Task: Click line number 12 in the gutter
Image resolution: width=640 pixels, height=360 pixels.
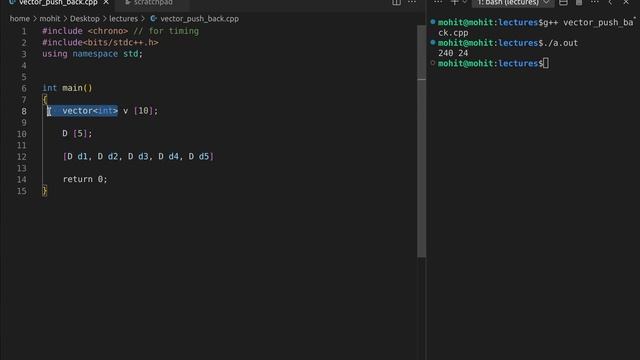Action: point(22,157)
